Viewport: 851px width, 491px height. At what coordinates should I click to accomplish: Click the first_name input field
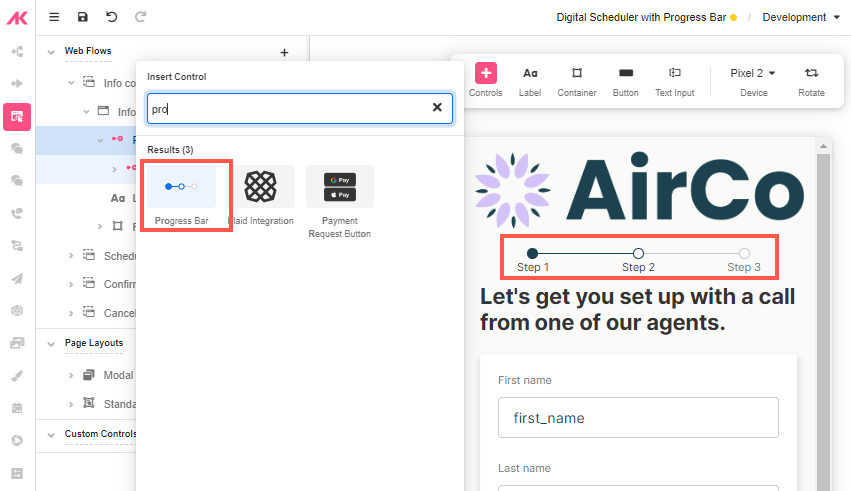(638, 418)
